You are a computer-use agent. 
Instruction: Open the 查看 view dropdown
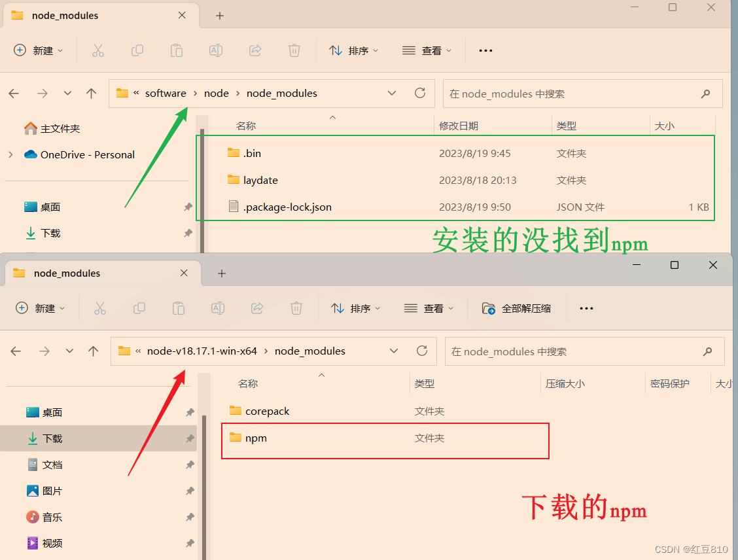[x=427, y=50]
